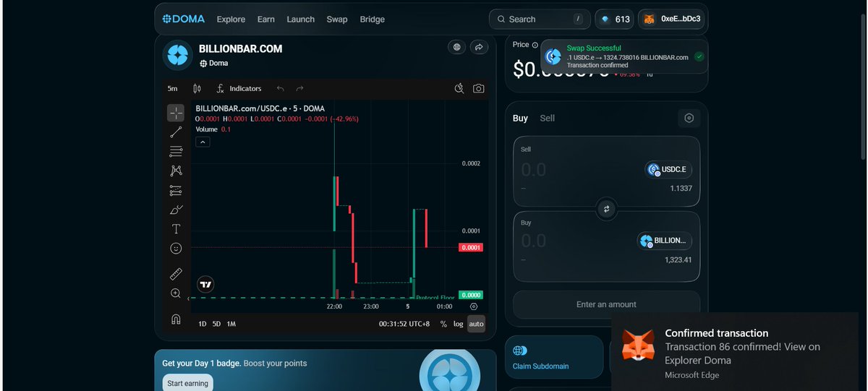Screen dimensions: 868x391
Task: Open the Indicators menu
Action: [239, 88]
